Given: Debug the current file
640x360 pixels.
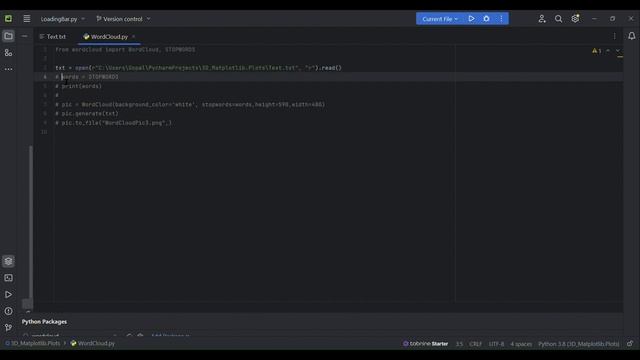Looking at the screenshot, I should point(486,19).
